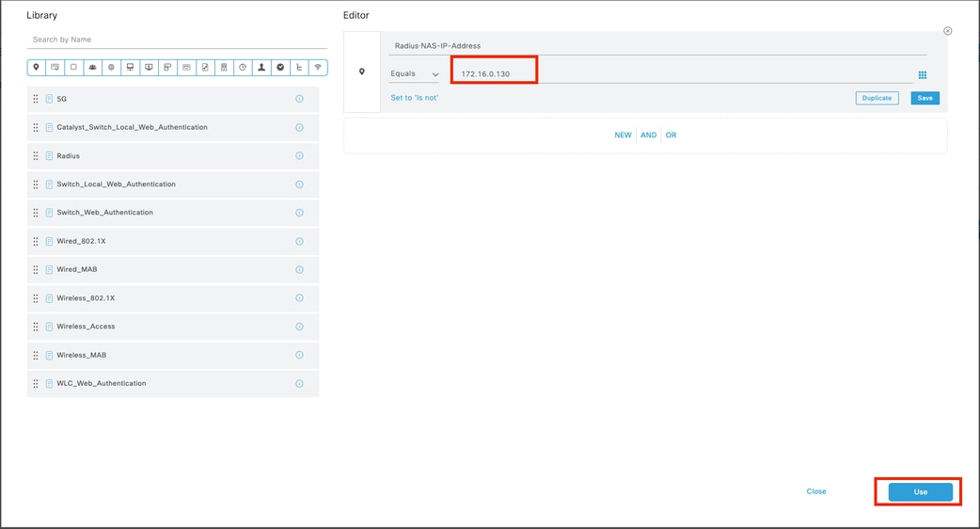Show info for Wireless_Access
This screenshot has width=980, height=529.
pyautogui.click(x=299, y=327)
